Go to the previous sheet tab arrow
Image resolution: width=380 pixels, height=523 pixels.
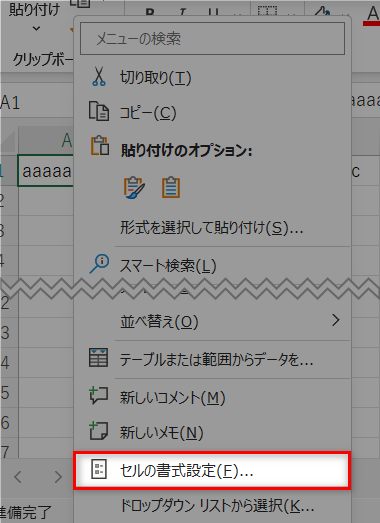pos(18,477)
